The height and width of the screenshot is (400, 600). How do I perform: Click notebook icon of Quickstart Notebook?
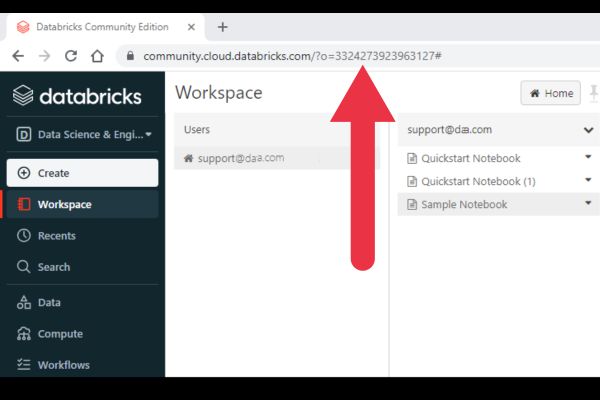(x=412, y=158)
